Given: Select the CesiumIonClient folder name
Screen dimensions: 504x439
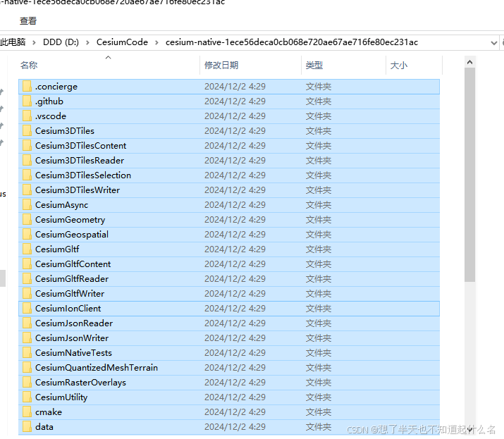Looking at the screenshot, I should 68,308.
